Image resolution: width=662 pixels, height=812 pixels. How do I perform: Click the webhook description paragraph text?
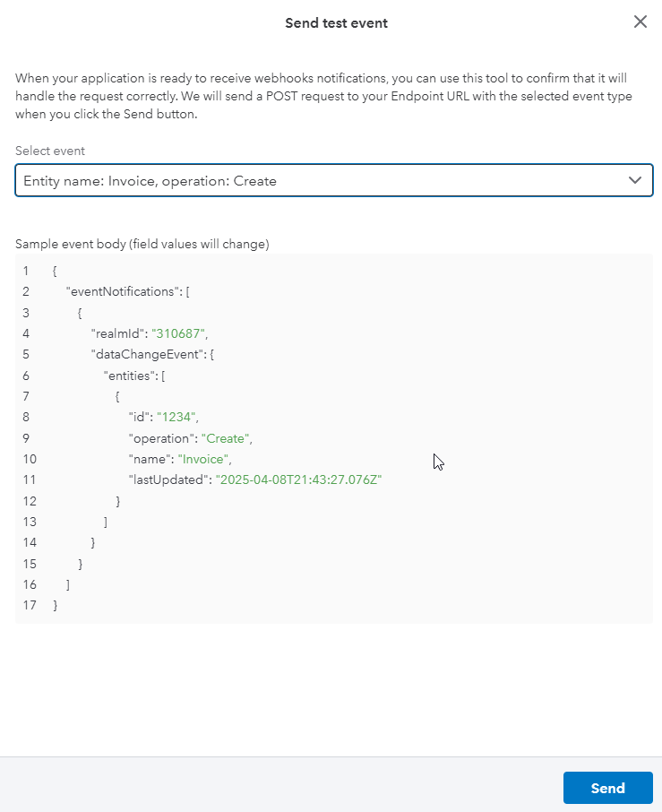click(x=323, y=96)
